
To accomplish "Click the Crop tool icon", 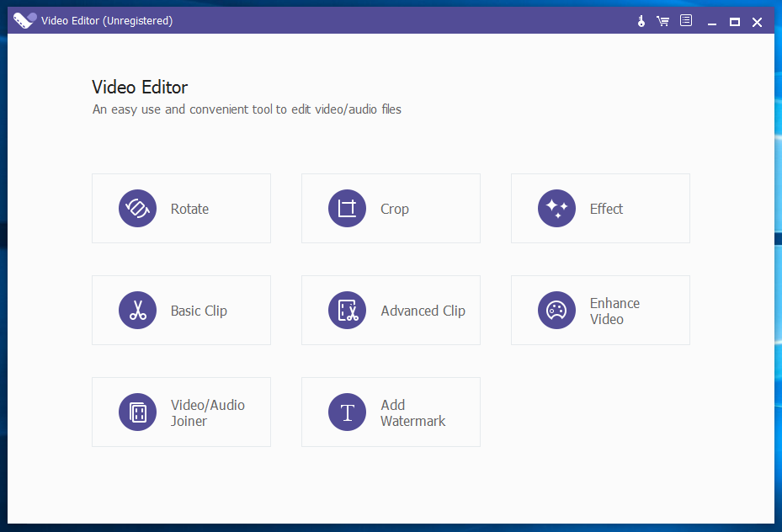I will [347, 208].
